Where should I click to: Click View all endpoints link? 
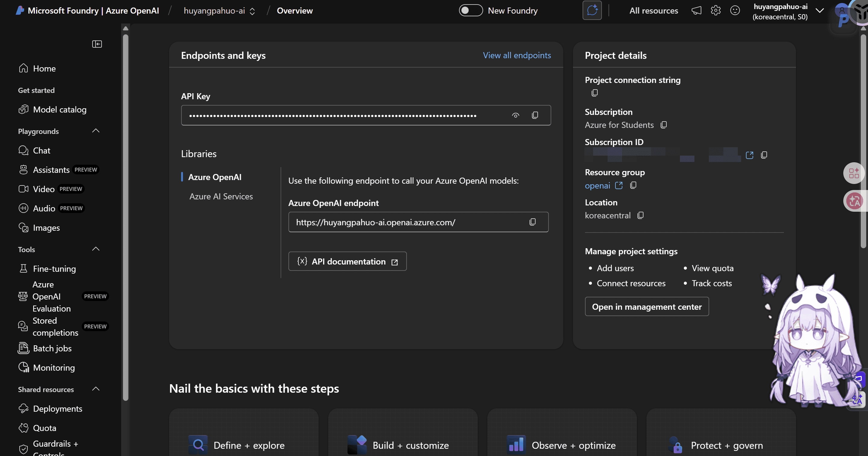(517, 55)
